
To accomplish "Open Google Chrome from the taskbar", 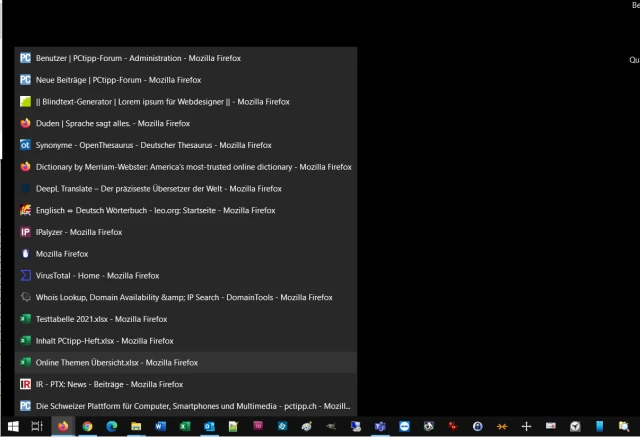I will 87,426.
